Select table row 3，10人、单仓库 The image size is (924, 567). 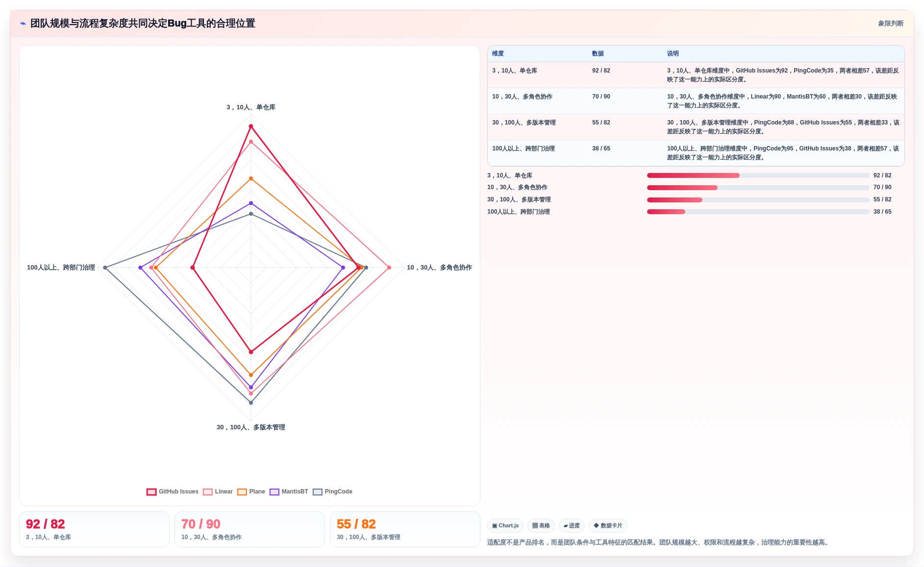[x=696, y=75]
